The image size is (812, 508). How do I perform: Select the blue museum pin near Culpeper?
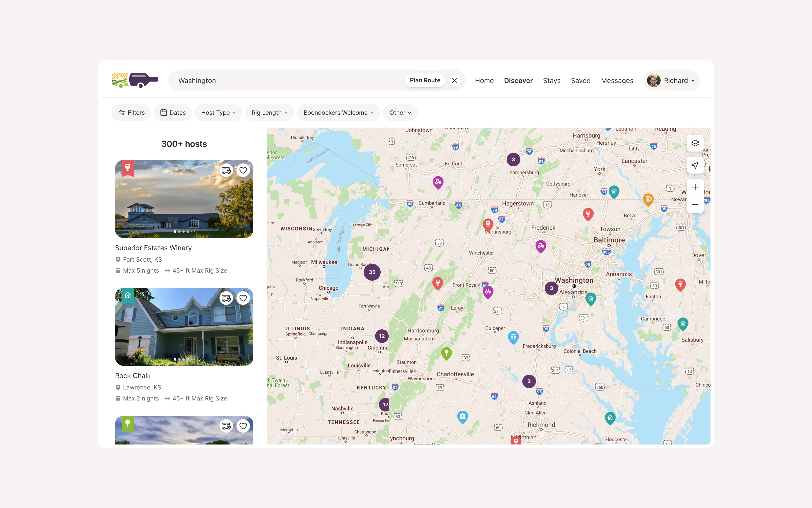[x=513, y=337]
